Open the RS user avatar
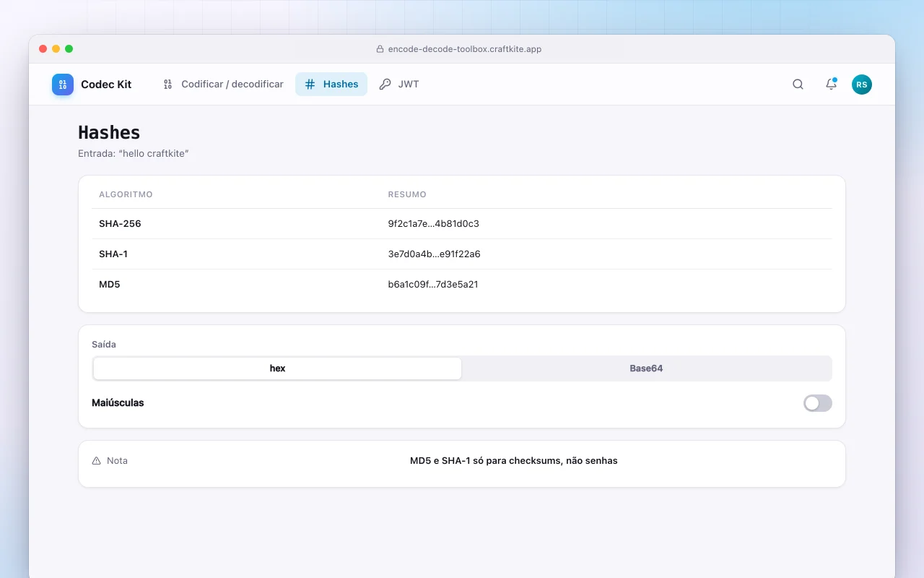924x578 pixels. coord(861,85)
